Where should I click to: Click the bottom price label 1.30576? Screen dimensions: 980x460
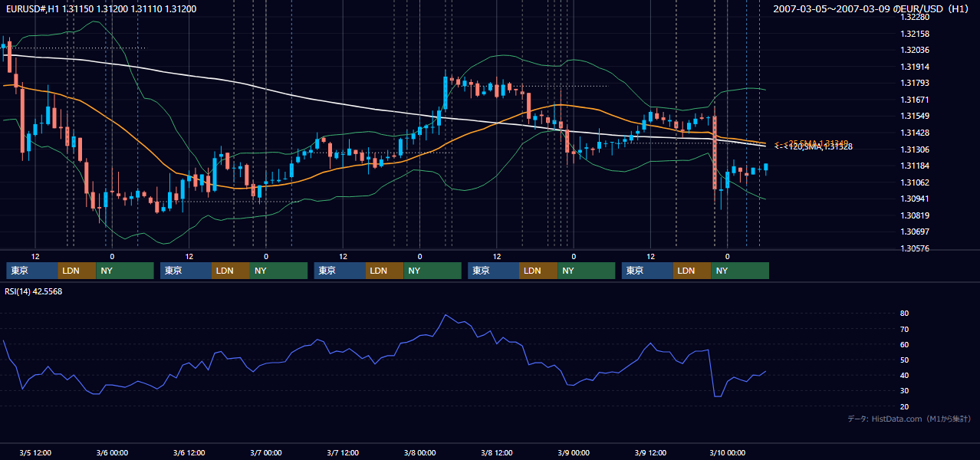pyautogui.click(x=915, y=248)
